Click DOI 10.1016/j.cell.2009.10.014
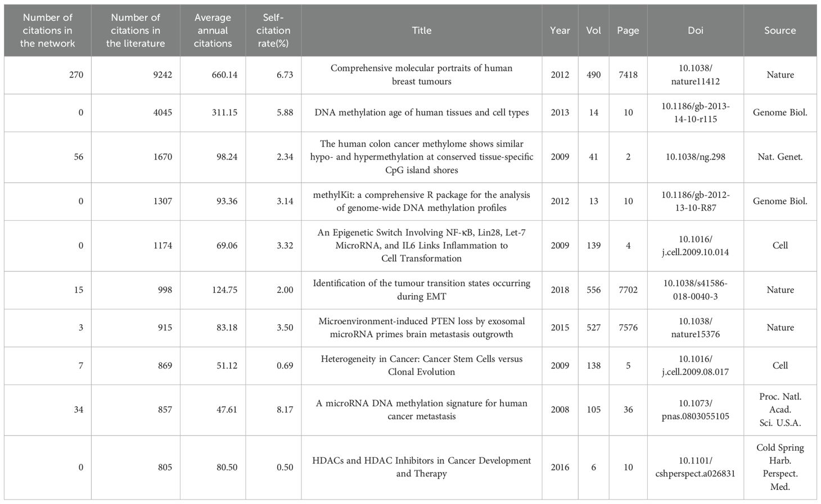Screen dimensions: 821x504 [696, 246]
